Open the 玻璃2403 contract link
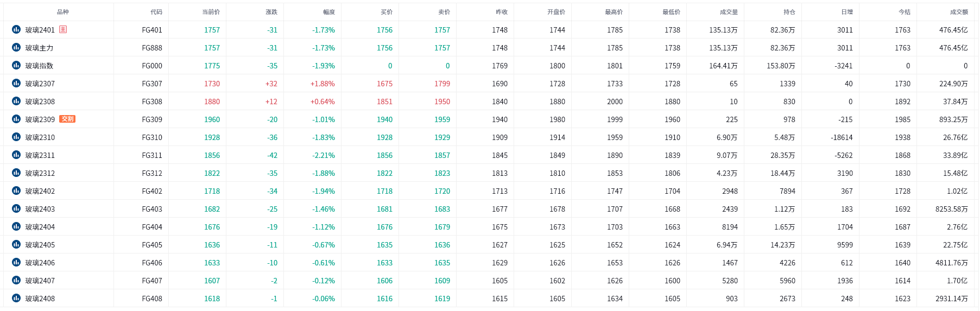980x311 pixels. click(40, 209)
